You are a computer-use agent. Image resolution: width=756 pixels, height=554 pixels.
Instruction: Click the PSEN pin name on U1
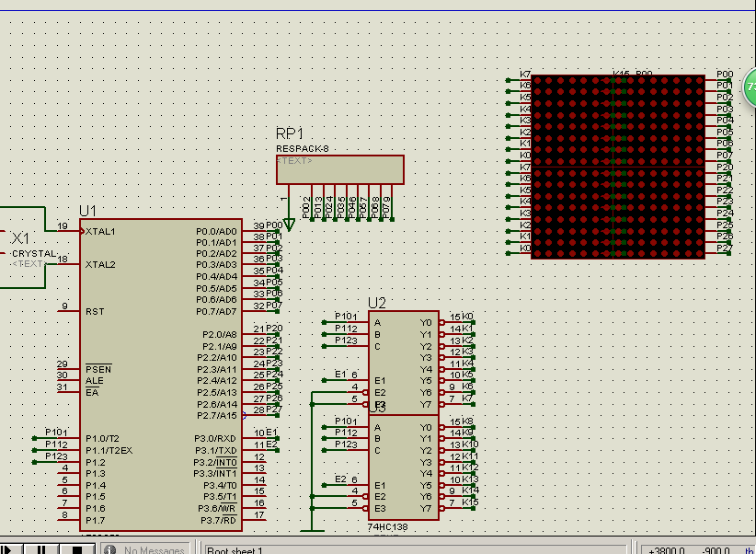(98, 369)
